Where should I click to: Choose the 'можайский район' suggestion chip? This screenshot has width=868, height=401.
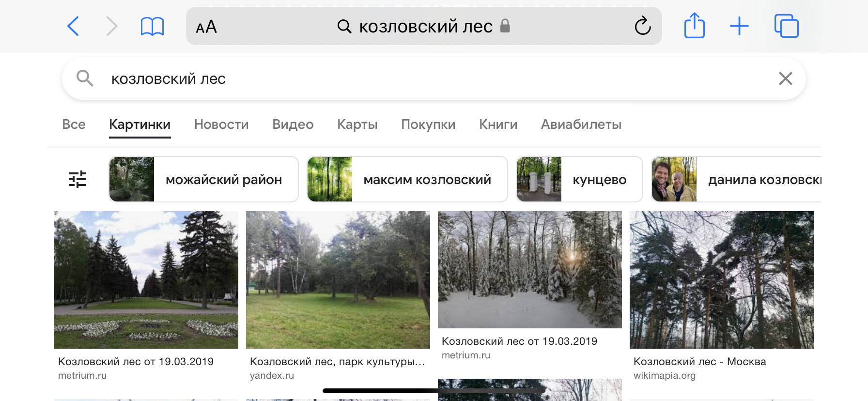[203, 179]
